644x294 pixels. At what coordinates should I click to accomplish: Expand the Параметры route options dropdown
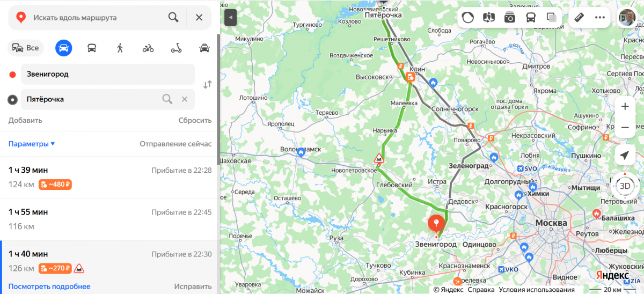(x=32, y=144)
